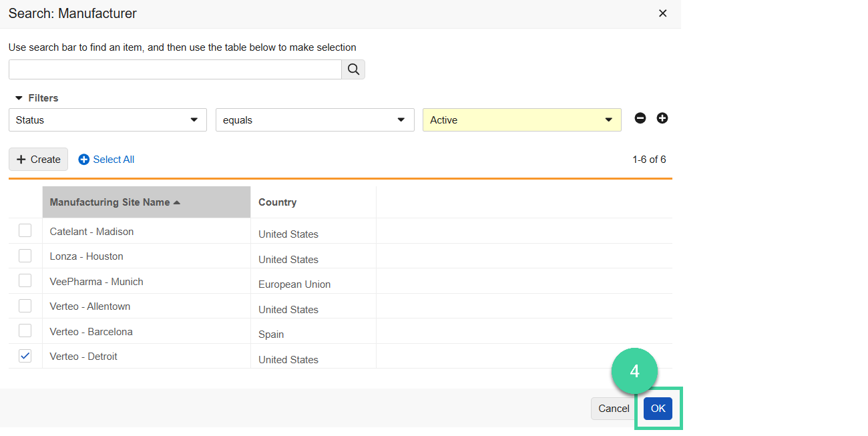Check the Verteo - Barcelona checkbox
Viewport: 868px width, 436px height.
25,331
